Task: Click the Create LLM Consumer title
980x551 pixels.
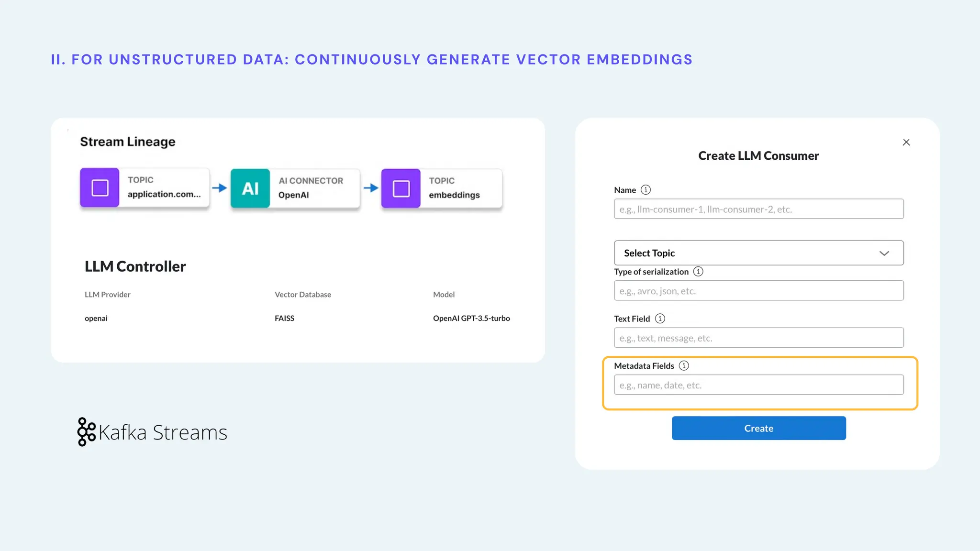Action: tap(758, 156)
